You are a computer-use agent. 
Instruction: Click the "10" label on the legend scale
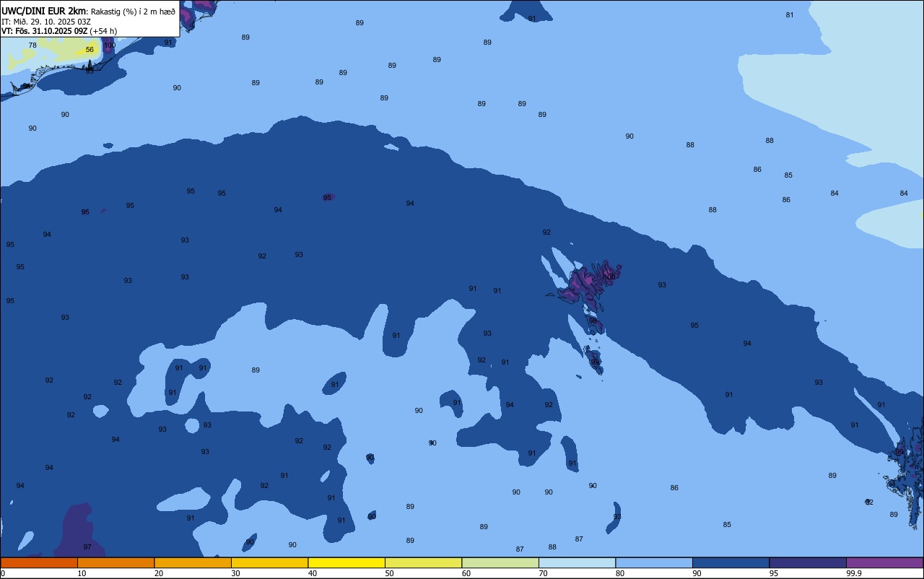82,573
